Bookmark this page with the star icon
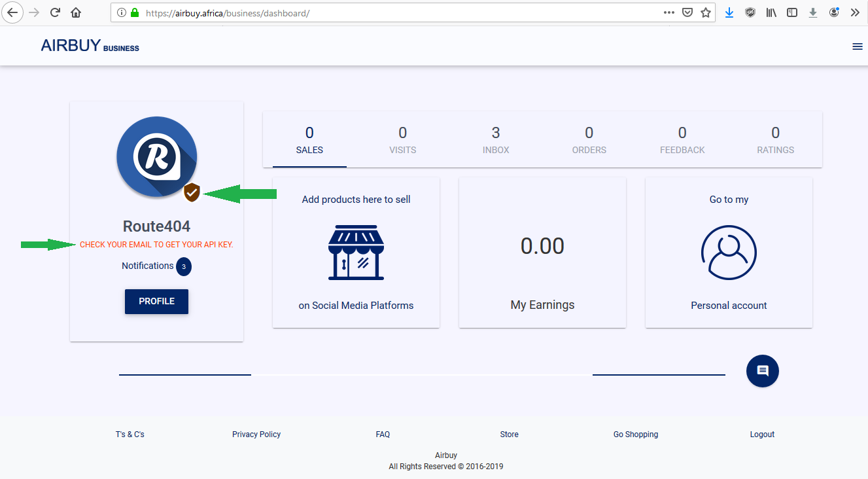This screenshot has width=868, height=479. click(x=705, y=12)
